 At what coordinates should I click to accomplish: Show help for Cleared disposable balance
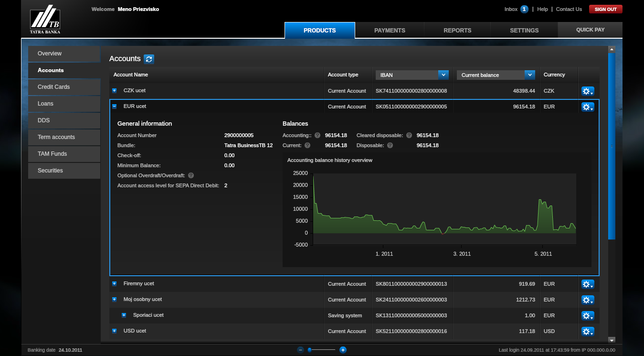(x=409, y=135)
